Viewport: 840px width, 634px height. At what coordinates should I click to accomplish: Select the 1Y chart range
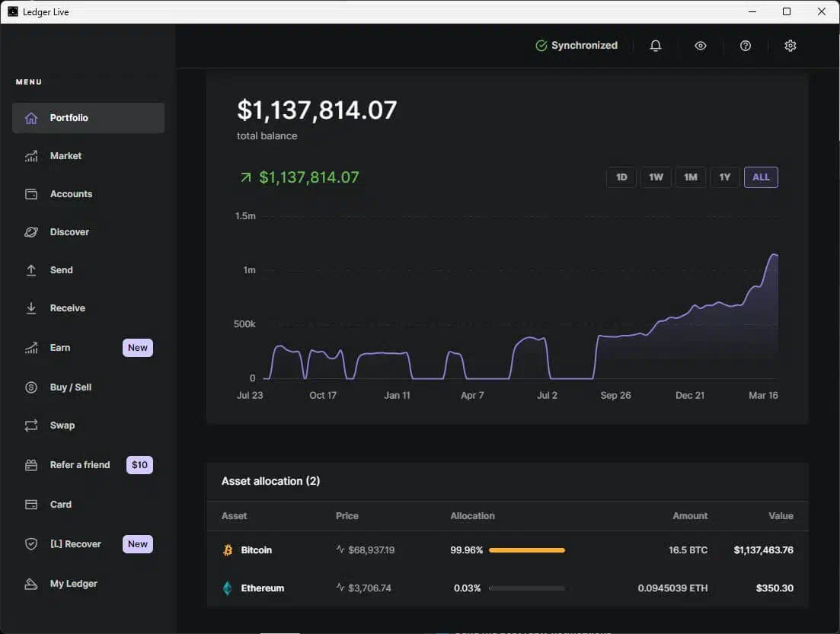click(x=725, y=177)
